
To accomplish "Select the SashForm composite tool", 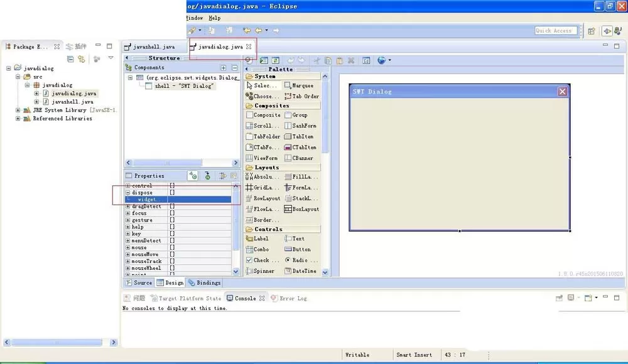I will (x=300, y=126).
